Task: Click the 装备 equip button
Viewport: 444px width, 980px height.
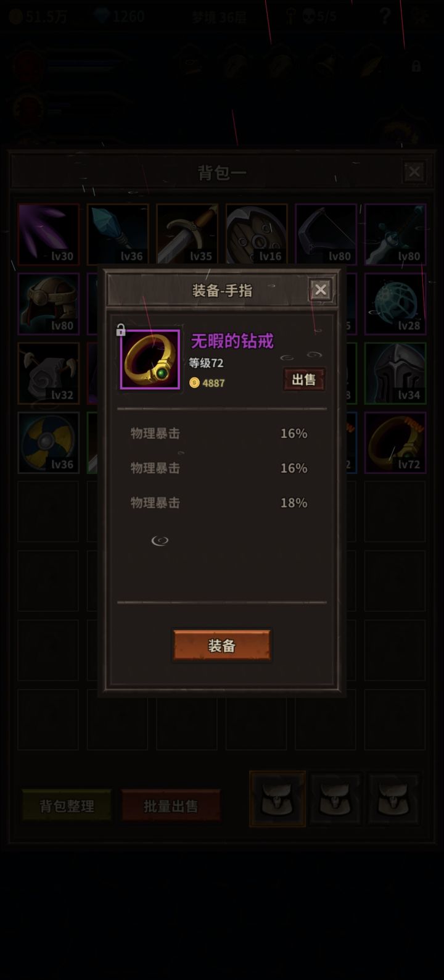Action: coord(221,646)
